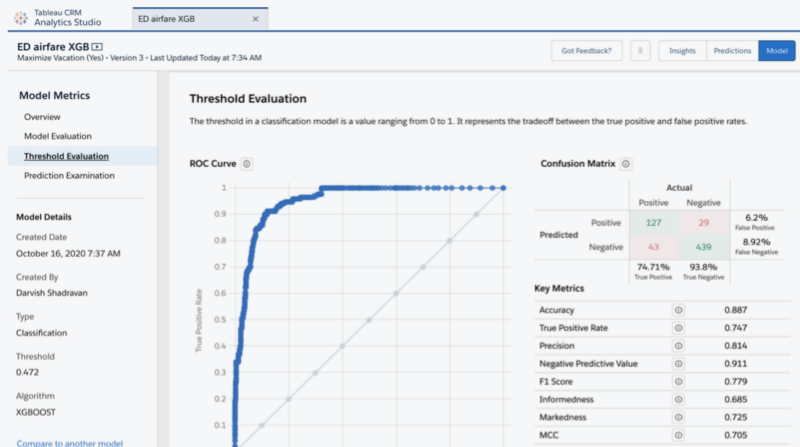Open the Prediction Examination section

click(69, 175)
